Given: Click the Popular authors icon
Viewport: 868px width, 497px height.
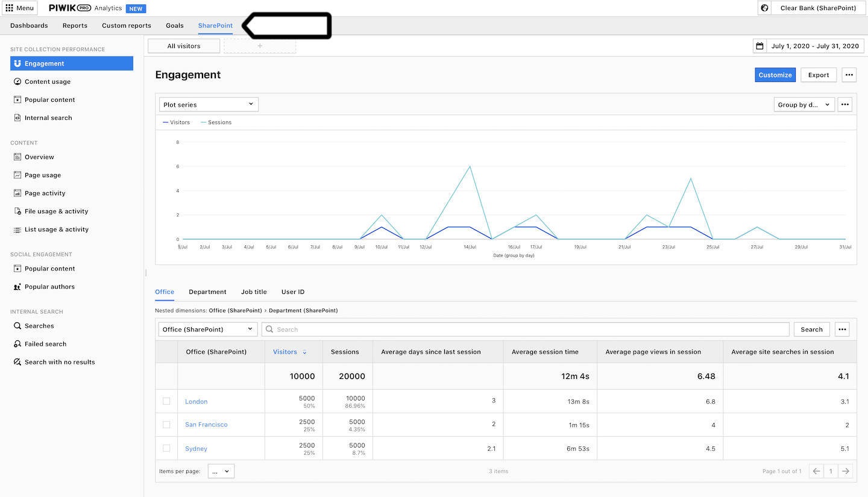Looking at the screenshot, I should tap(17, 287).
